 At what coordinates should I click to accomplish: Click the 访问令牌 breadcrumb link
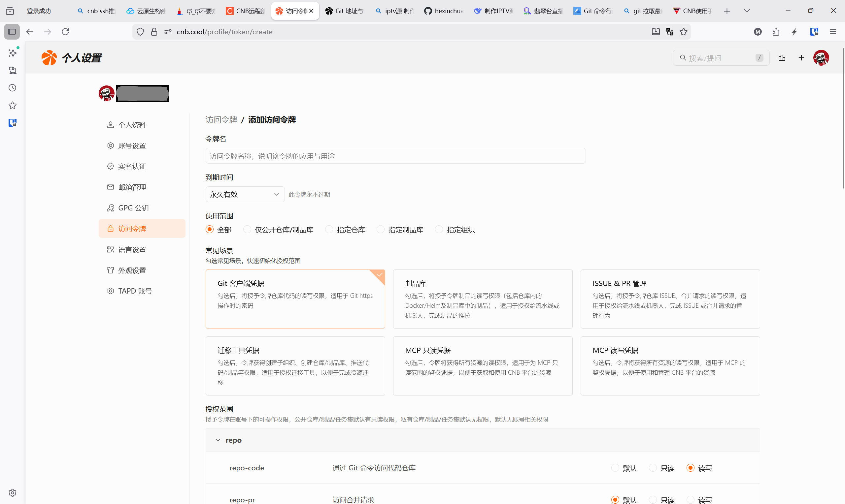point(221,119)
